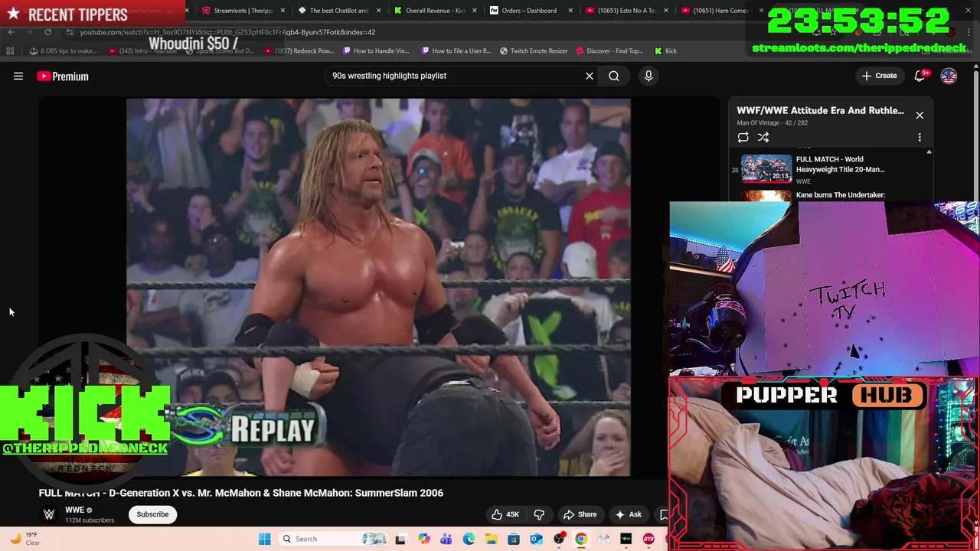Open the Discover - Find Top bookmark

(609, 51)
